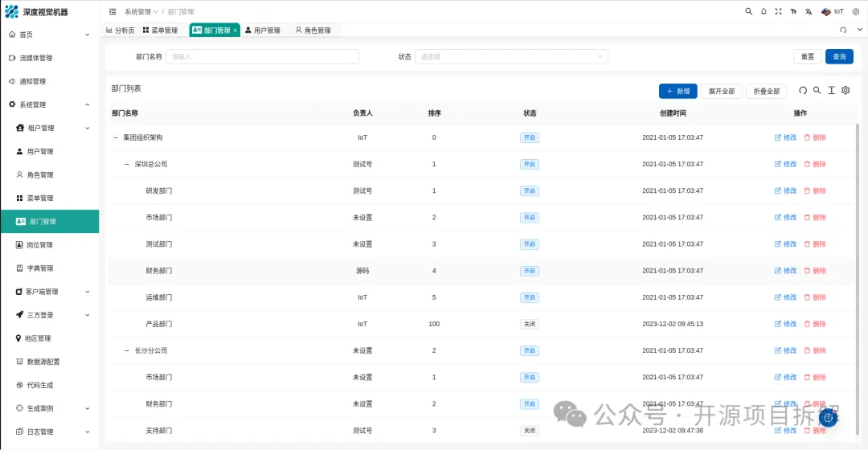The image size is (868, 450).
Task: Focus the 部门名称 input field
Action: point(262,56)
